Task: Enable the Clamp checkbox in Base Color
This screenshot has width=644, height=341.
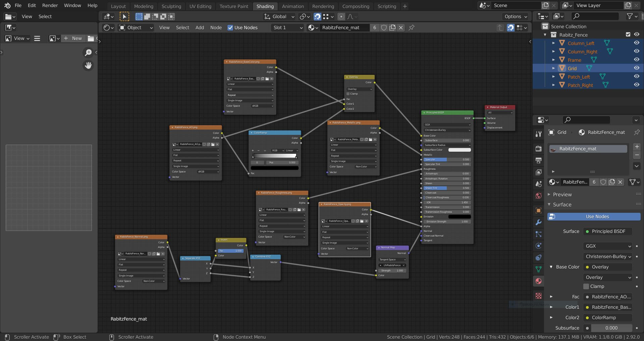Action: (586, 286)
